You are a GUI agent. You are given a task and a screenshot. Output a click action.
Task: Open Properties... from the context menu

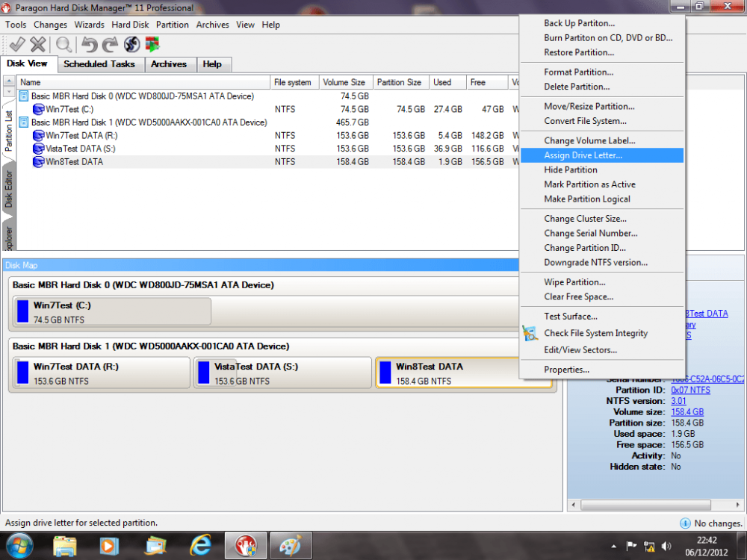point(601,370)
